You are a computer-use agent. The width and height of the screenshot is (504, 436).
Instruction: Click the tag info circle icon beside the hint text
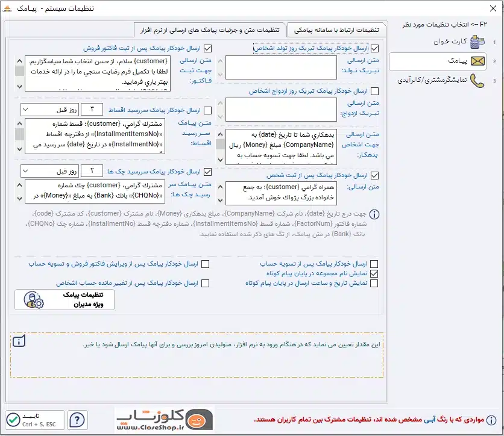click(374, 214)
